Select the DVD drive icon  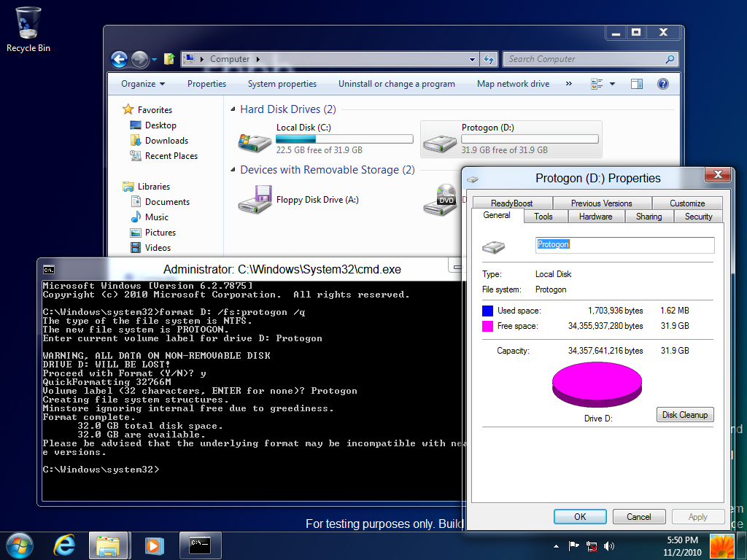tap(441, 200)
